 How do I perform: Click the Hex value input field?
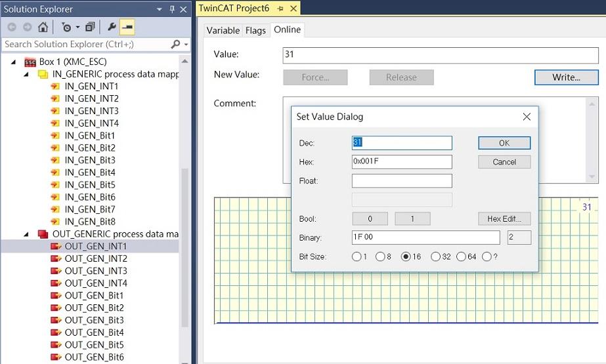point(402,162)
